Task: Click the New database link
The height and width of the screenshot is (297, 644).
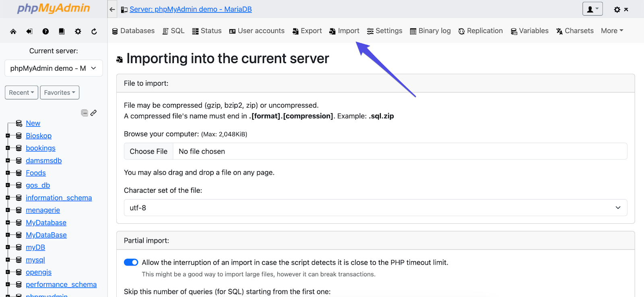Action: [x=33, y=123]
